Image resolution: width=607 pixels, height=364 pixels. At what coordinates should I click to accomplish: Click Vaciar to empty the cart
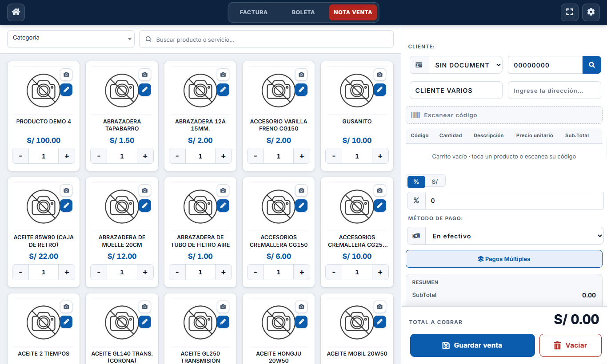point(571,345)
